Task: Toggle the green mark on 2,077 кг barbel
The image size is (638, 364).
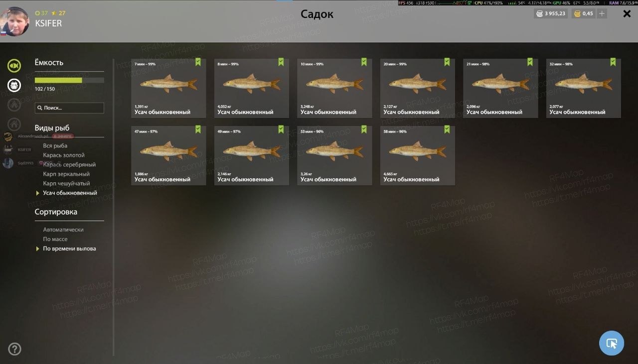Action: (613, 62)
